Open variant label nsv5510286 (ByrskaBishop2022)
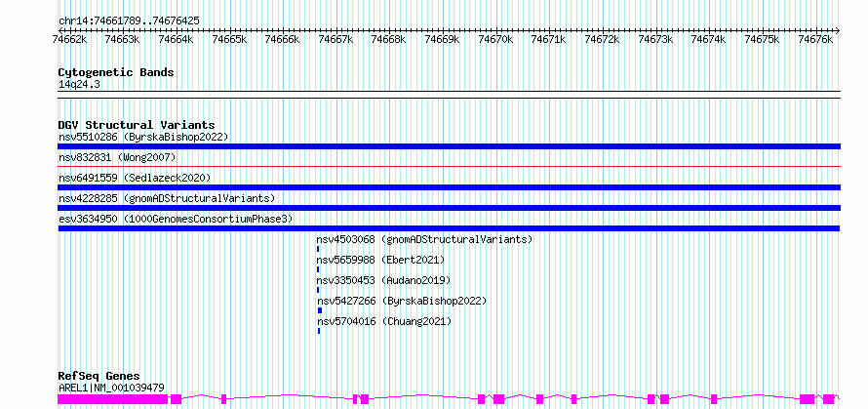This screenshot has width=868, height=409. click(x=143, y=137)
